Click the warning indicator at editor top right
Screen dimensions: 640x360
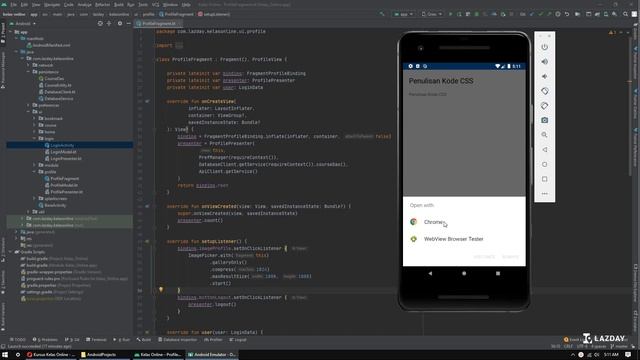tap(612, 32)
